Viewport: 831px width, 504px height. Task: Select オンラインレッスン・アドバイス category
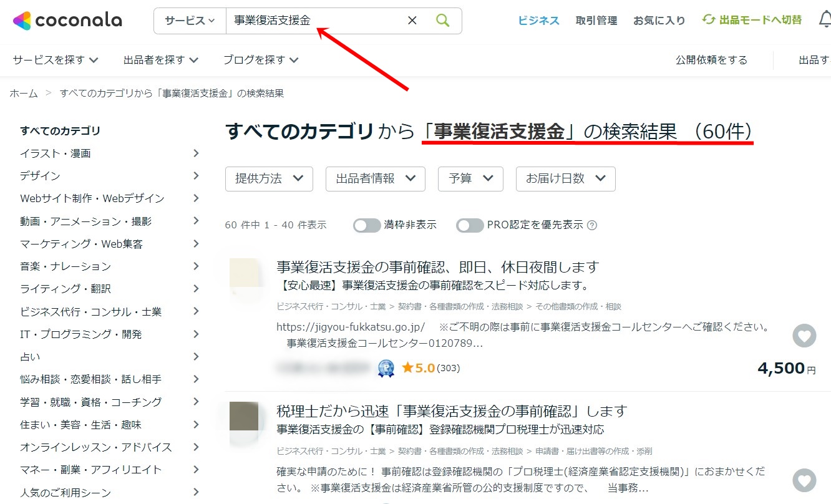pos(96,447)
